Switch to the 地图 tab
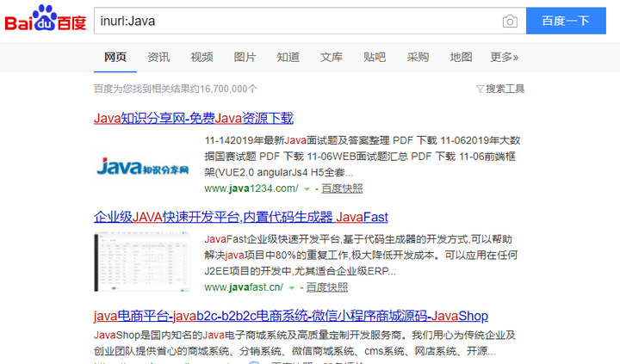This screenshot has height=364, width=620. tap(461, 58)
